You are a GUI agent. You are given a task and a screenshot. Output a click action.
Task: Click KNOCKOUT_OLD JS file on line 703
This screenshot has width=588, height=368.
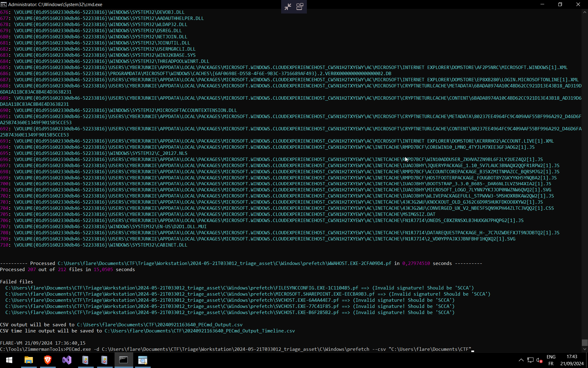485,202
